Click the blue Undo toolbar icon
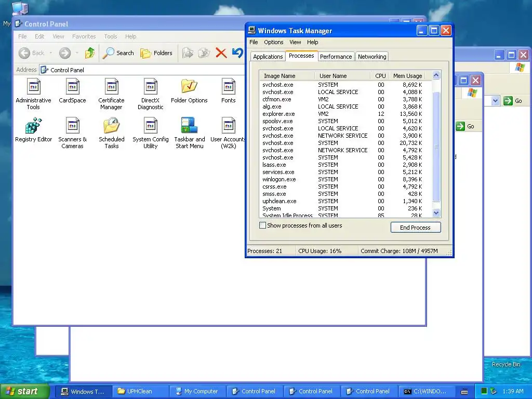This screenshot has height=399, width=532. (237, 53)
